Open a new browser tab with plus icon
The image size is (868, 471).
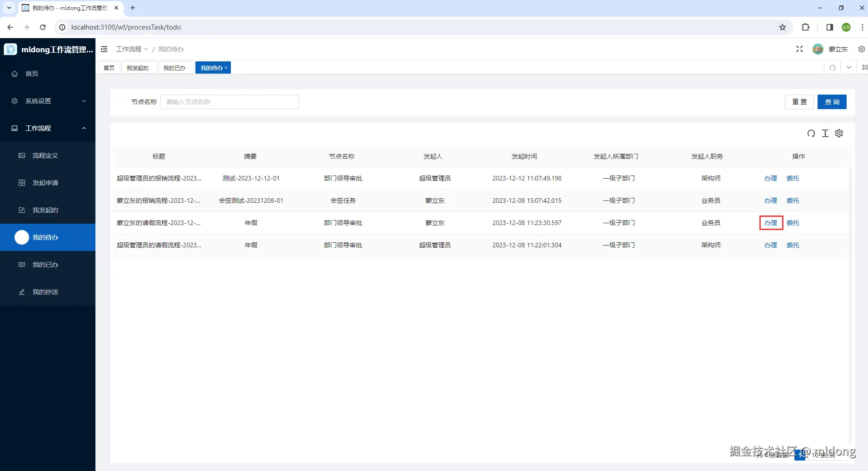pos(133,8)
